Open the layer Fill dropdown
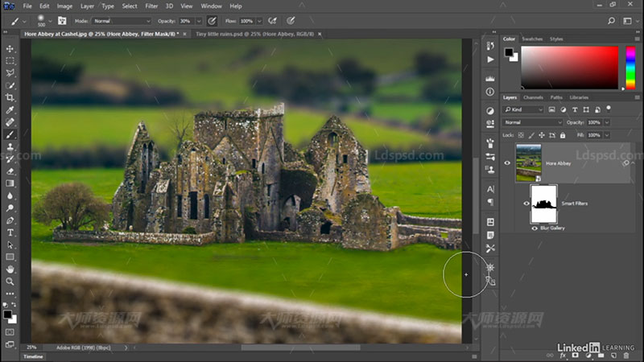The image size is (644, 362). (x=607, y=135)
